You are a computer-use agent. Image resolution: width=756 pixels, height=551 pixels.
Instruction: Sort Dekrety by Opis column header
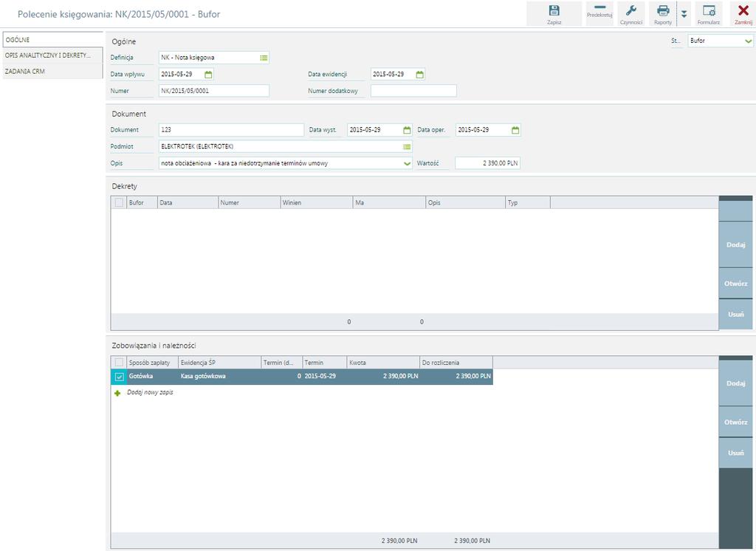point(465,202)
